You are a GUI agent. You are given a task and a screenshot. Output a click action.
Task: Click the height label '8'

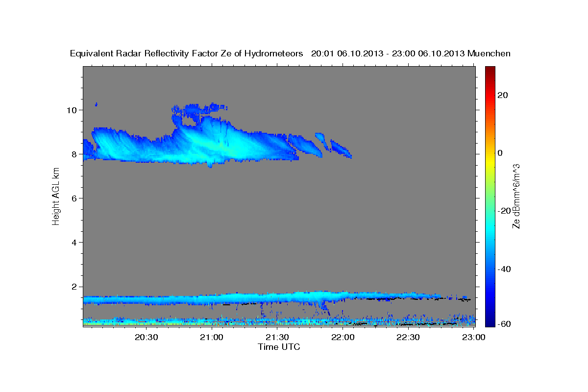74,154
